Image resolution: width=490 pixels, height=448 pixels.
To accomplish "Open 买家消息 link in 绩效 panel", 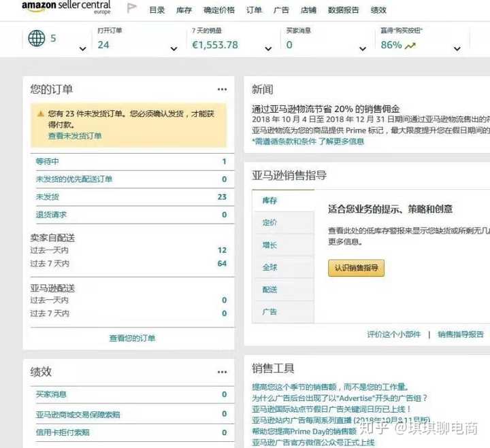I will coord(51,394).
